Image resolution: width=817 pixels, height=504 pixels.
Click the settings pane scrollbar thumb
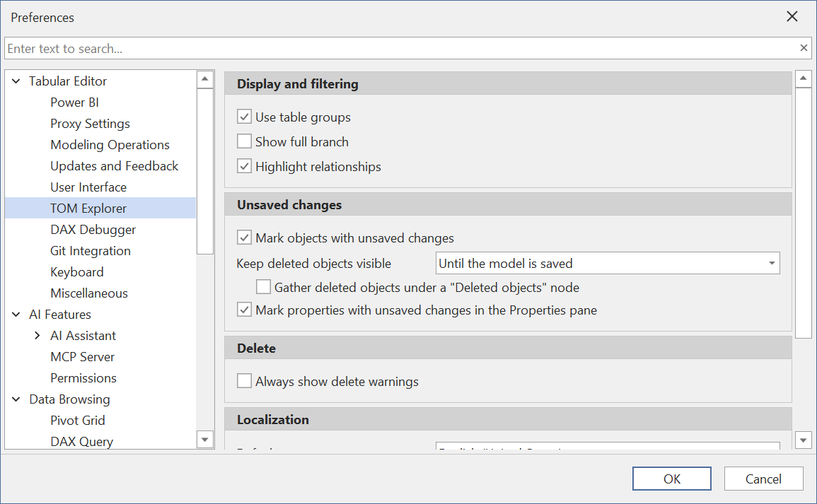[803, 213]
